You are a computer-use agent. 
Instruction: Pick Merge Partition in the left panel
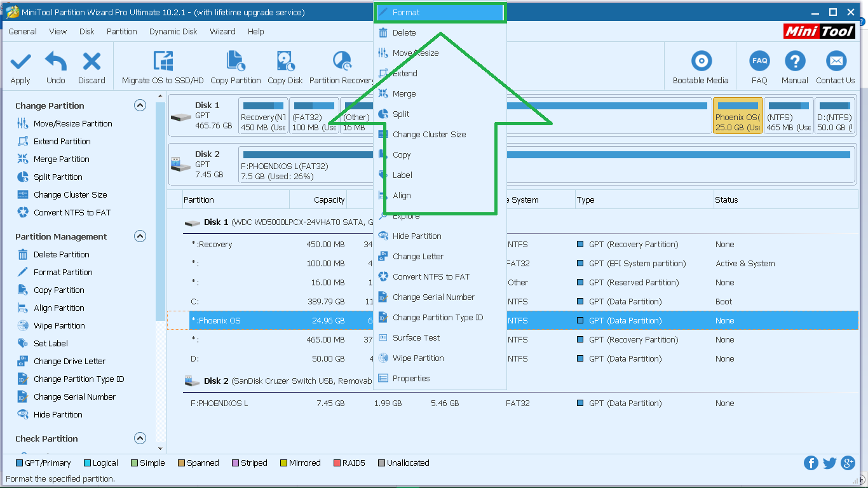click(x=61, y=159)
